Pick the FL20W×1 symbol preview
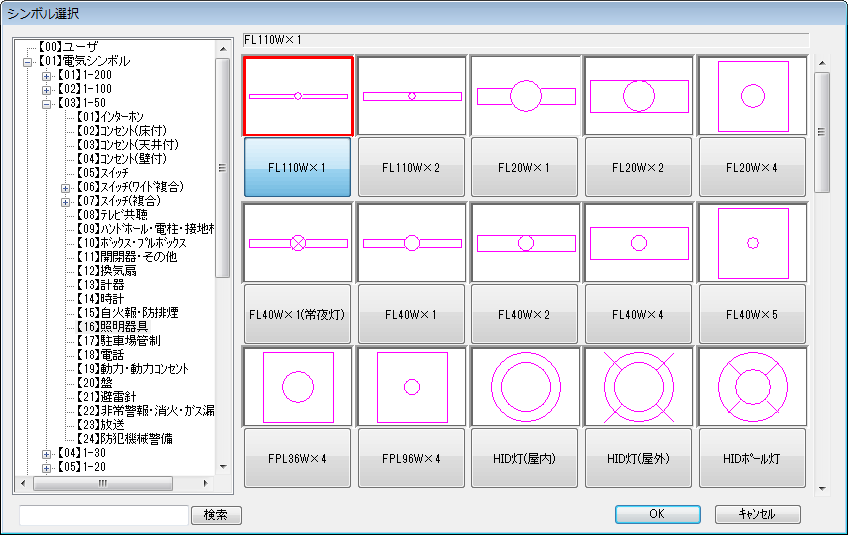Screen dimensions: 848x535 pos(525,96)
